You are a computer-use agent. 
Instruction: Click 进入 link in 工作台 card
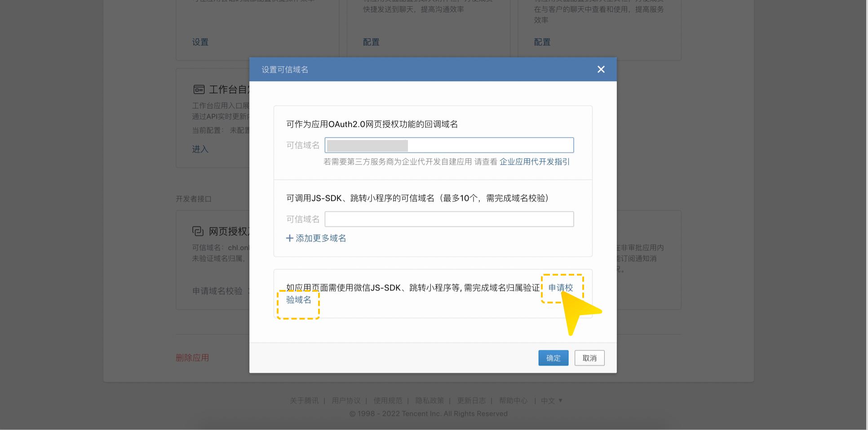[200, 149]
